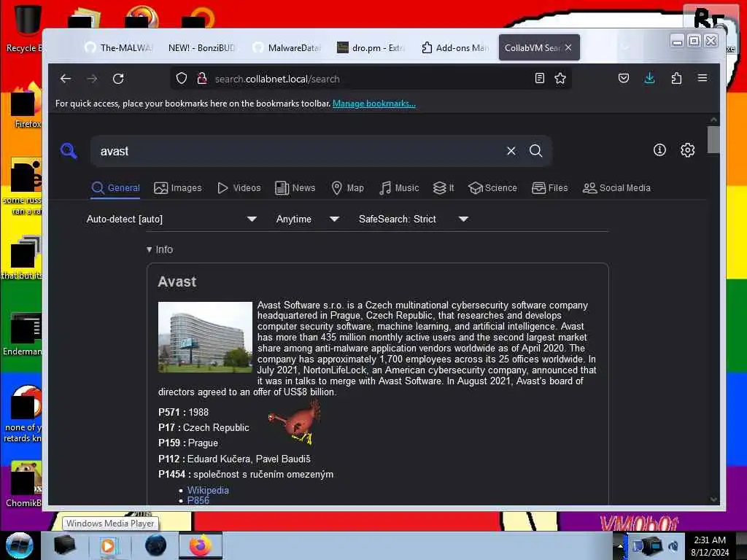Switch to the MalwareDatabase tab
Viewport: 747px width, 560px height.
click(287, 47)
